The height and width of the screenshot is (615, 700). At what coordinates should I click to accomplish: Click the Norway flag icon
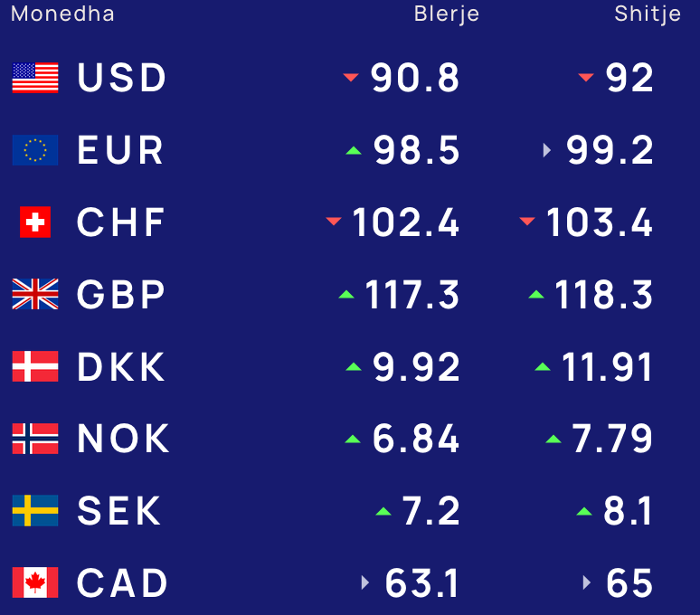pyautogui.click(x=35, y=439)
